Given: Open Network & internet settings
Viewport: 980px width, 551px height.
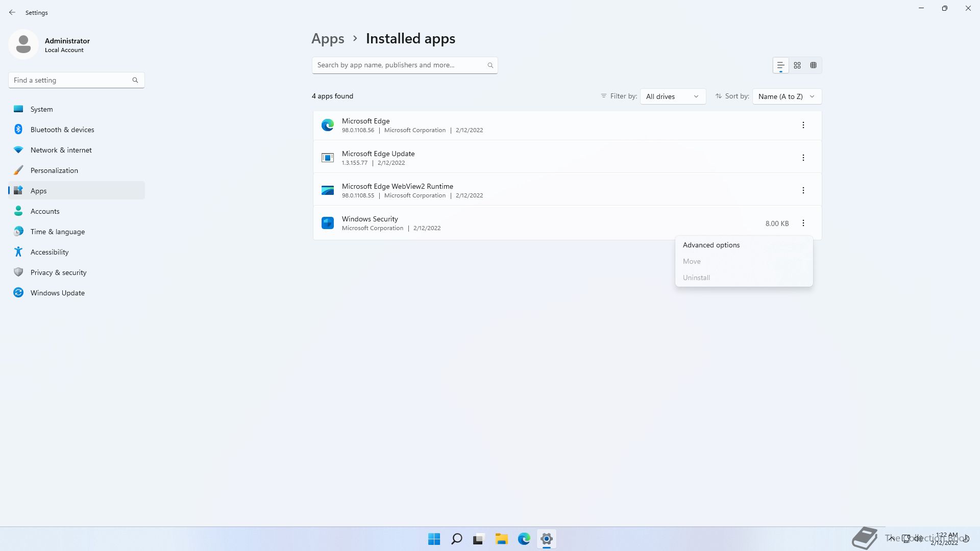Looking at the screenshot, I should pyautogui.click(x=77, y=150).
